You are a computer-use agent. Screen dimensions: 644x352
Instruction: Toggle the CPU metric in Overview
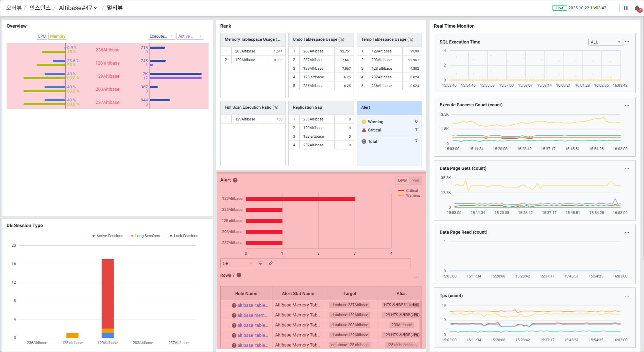[42, 36]
